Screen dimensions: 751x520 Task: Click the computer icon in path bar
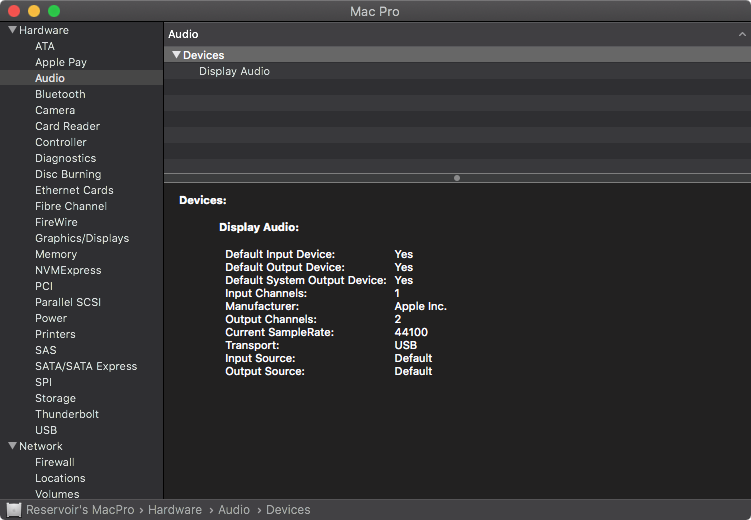pyautogui.click(x=14, y=510)
